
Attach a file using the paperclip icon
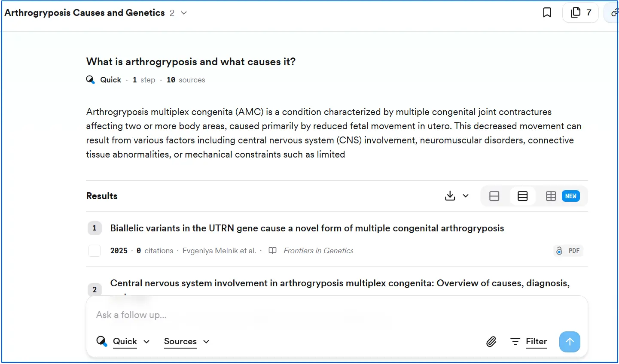491,342
